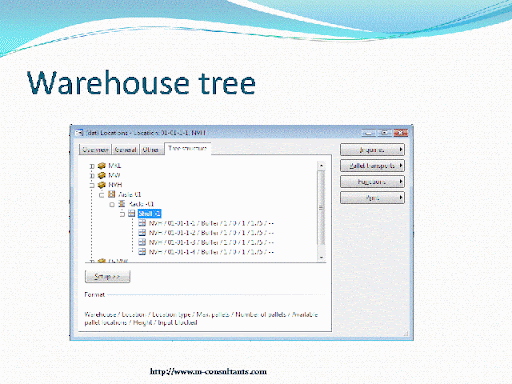
Task: Collapse the NVH warehouse node
Action: coord(92,185)
